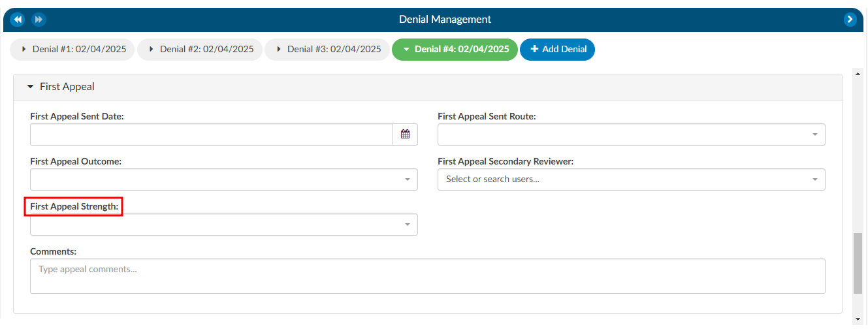This screenshot has width=868, height=329.
Task: Click the double-left rewind arrow icon
Action: click(x=17, y=20)
